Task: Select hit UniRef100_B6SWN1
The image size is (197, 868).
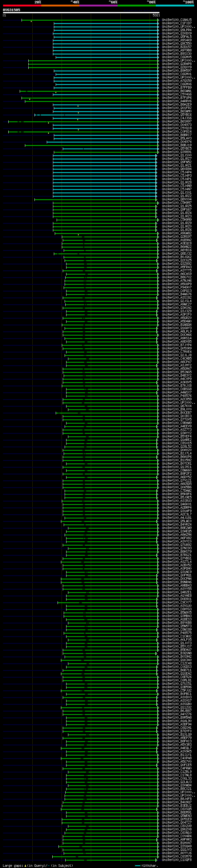Action: tap(177, 91)
